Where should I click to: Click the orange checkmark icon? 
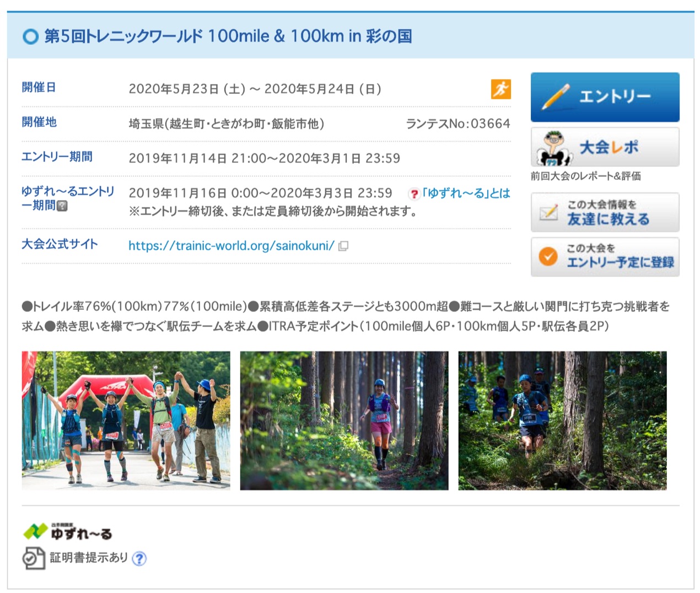548,256
